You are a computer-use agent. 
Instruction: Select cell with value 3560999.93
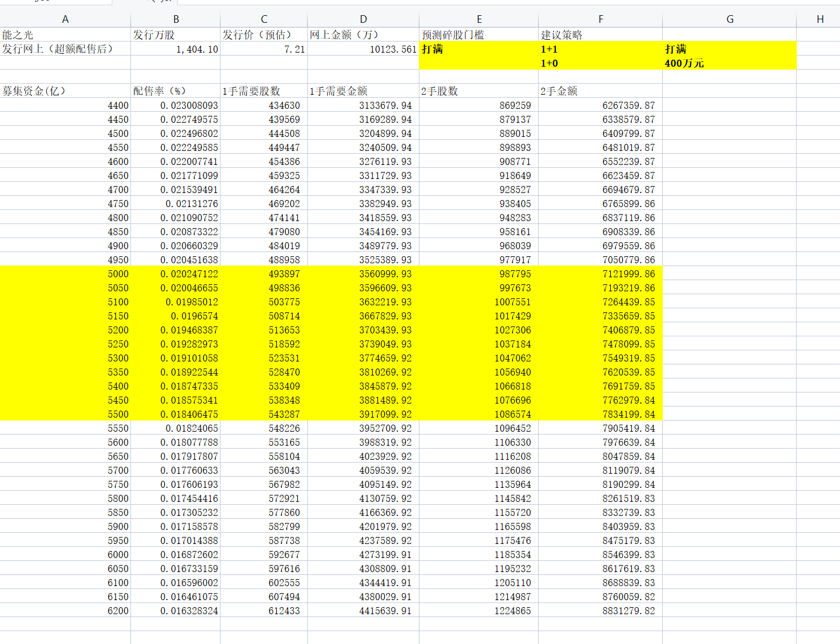coord(363,273)
